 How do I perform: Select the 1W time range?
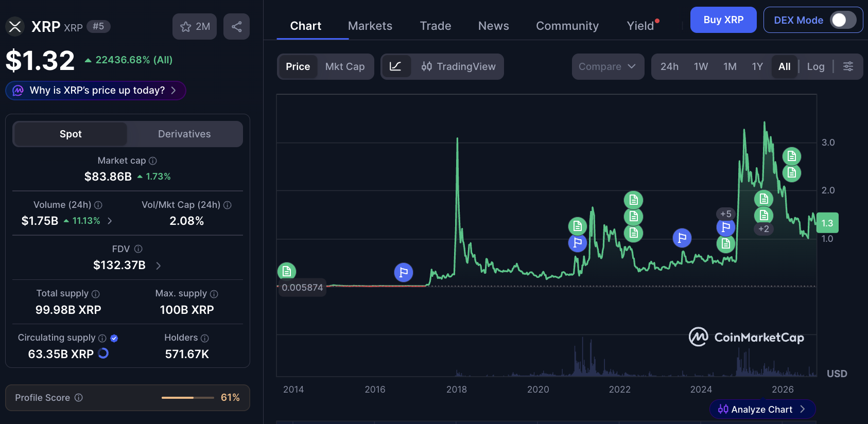click(701, 66)
